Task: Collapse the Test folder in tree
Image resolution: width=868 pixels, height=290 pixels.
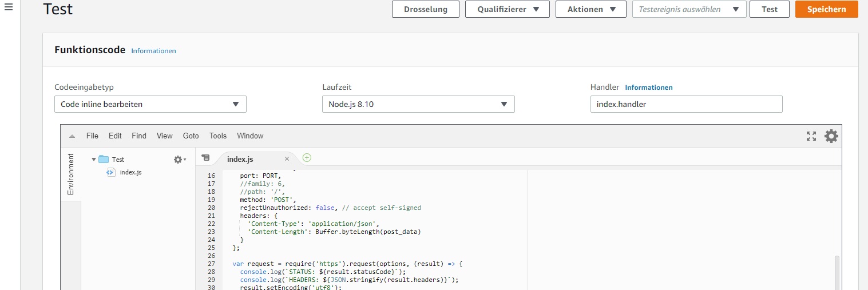Action: pyautogui.click(x=94, y=160)
